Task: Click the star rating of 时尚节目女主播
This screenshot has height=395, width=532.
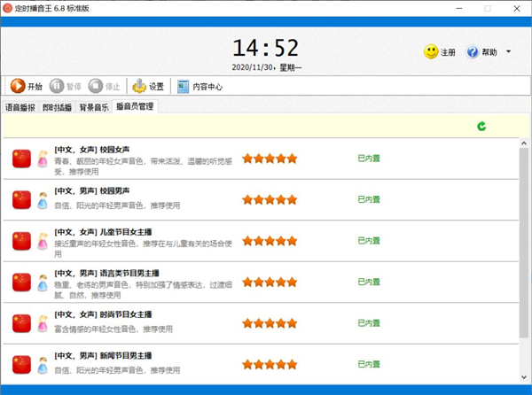Action: (270, 323)
